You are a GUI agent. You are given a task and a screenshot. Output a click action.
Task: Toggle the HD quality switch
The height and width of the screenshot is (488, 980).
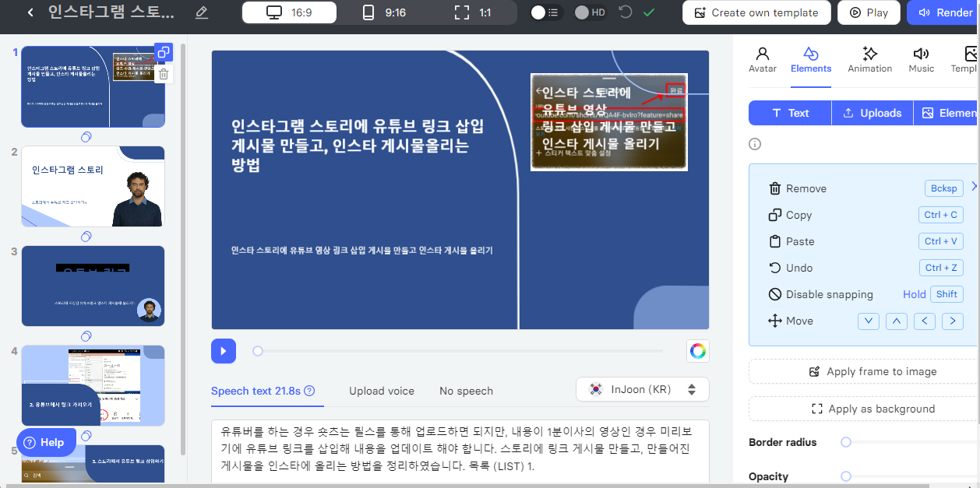(x=590, y=12)
